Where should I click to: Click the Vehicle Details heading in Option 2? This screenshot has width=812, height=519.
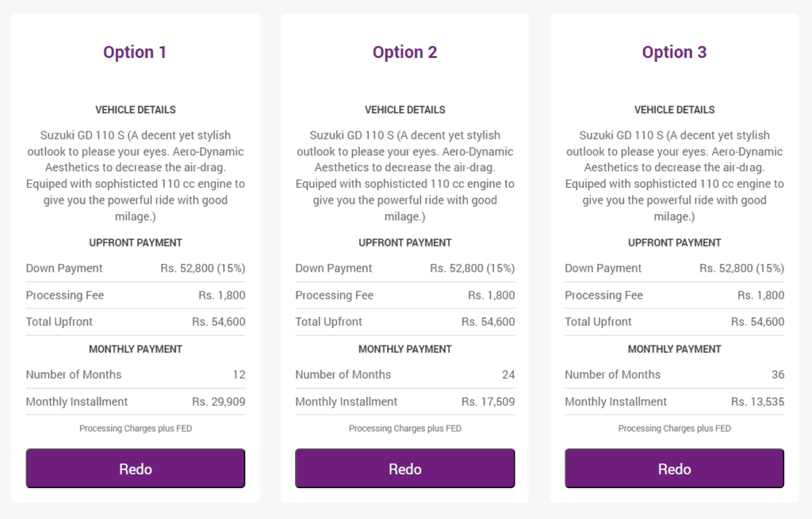[405, 109]
